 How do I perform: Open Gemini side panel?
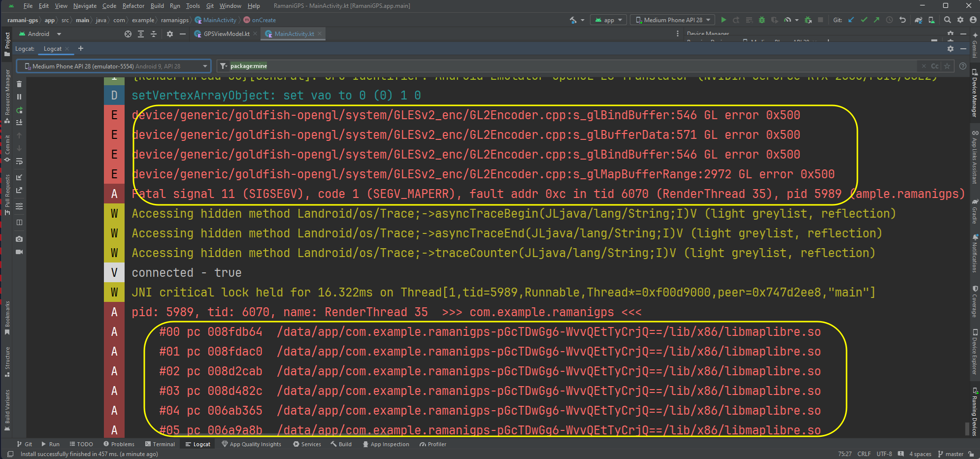975,45
